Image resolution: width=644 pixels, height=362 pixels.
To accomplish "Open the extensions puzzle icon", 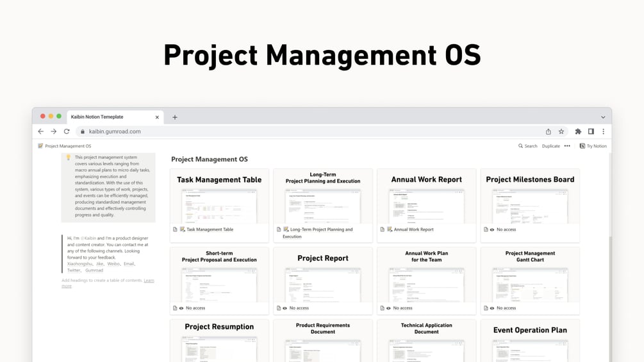I will click(x=578, y=131).
